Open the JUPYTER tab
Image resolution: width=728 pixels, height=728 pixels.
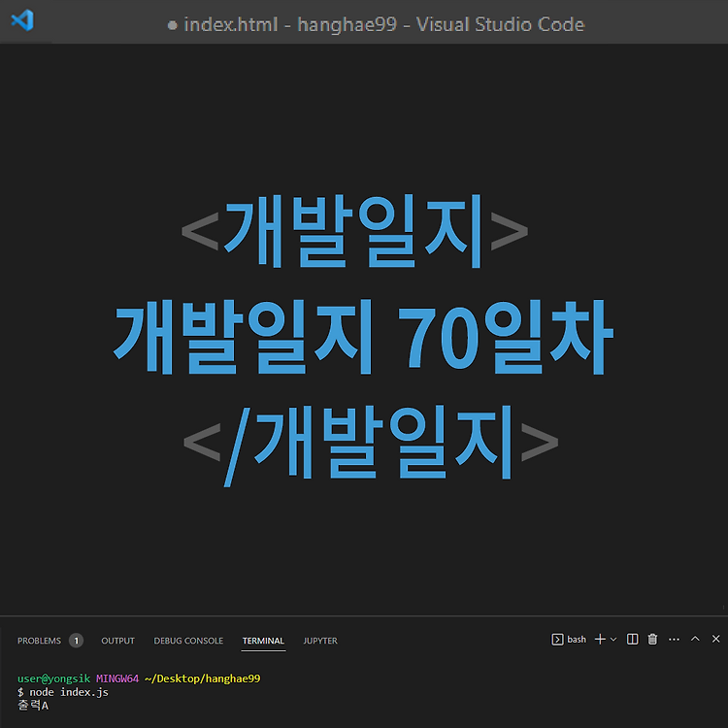tap(320, 641)
